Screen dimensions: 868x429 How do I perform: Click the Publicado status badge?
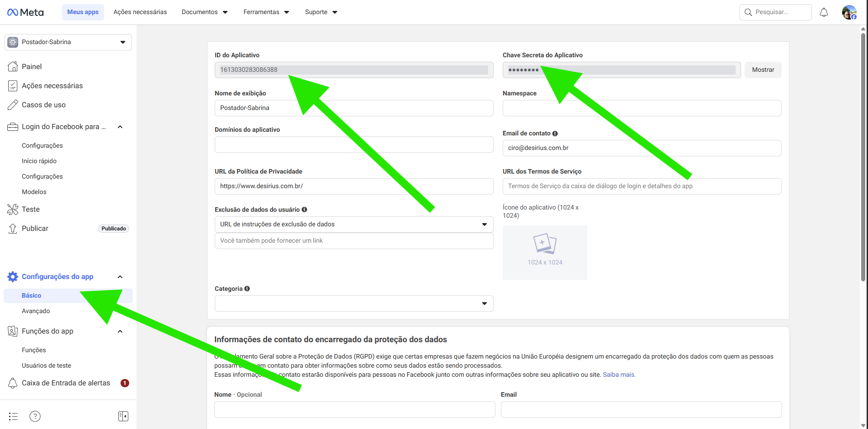[x=114, y=229]
